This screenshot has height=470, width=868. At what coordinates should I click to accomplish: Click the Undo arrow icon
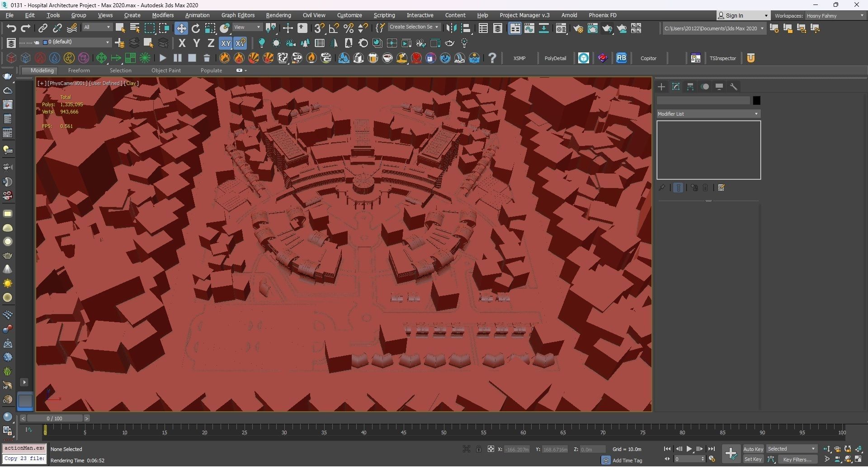point(11,28)
